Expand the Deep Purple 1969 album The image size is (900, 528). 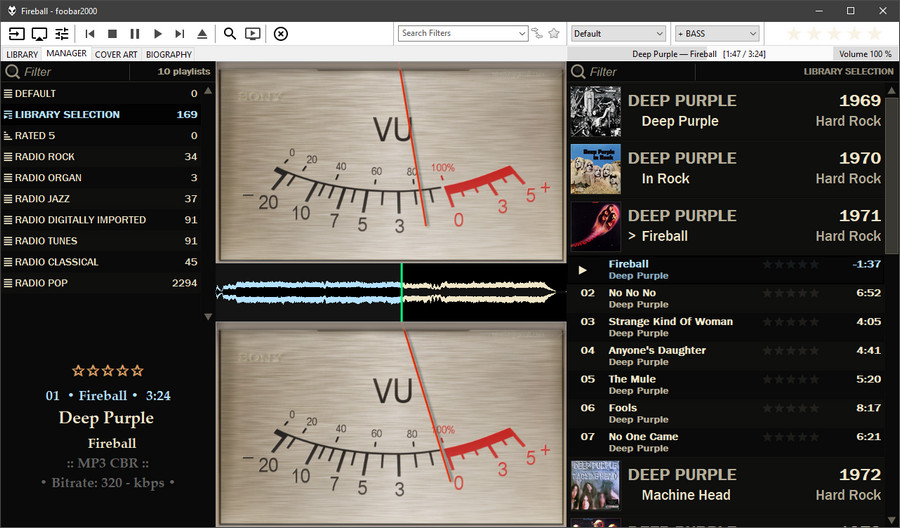tap(727, 111)
